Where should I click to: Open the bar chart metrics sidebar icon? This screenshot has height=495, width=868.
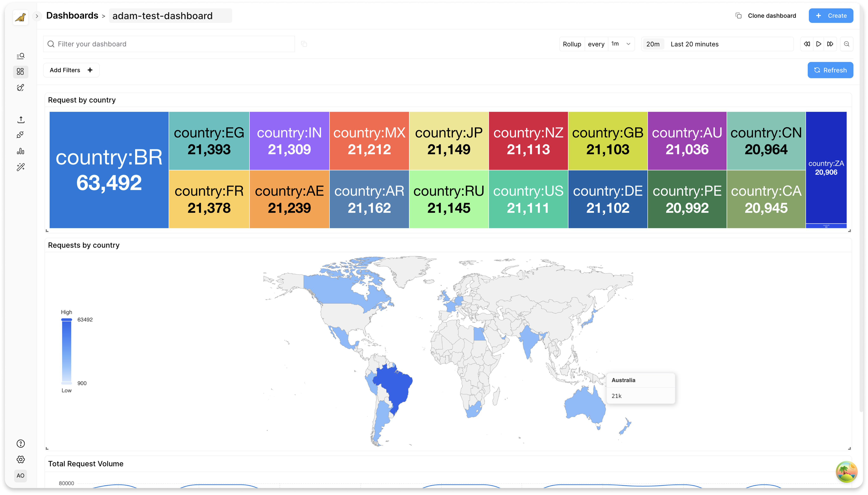[x=20, y=151]
